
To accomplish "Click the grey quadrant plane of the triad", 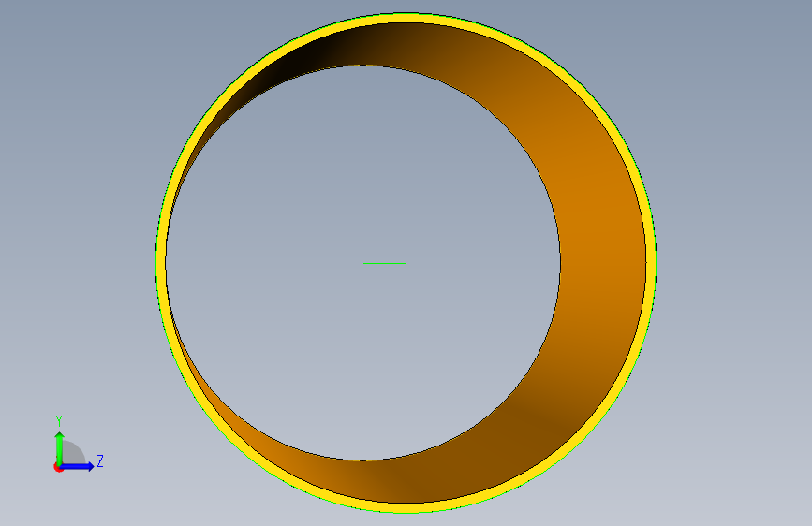I will [72, 454].
